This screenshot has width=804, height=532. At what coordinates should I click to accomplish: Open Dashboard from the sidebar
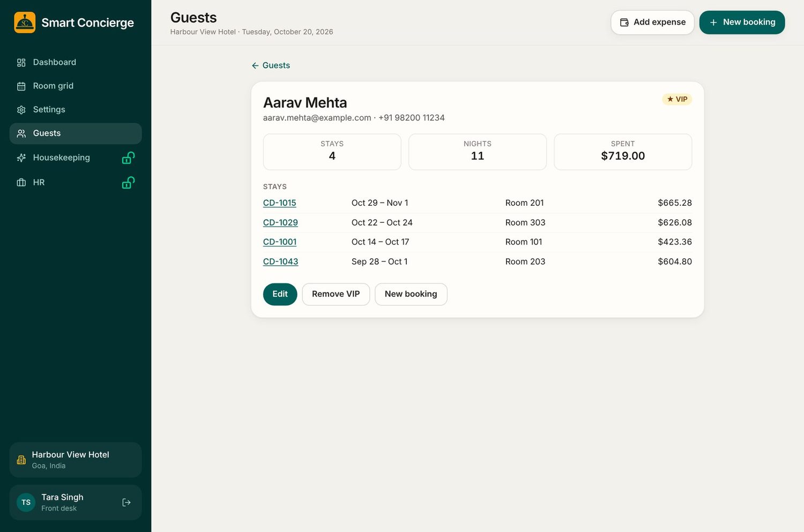coord(76,62)
